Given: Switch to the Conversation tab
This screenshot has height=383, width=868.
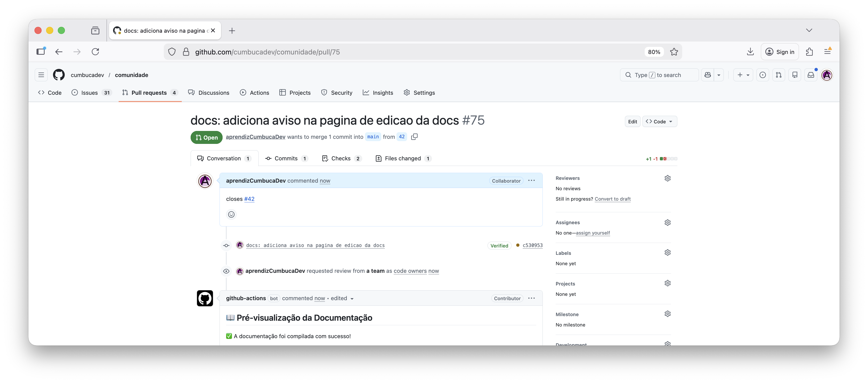Looking at the screenshot, I should point(224,158).
